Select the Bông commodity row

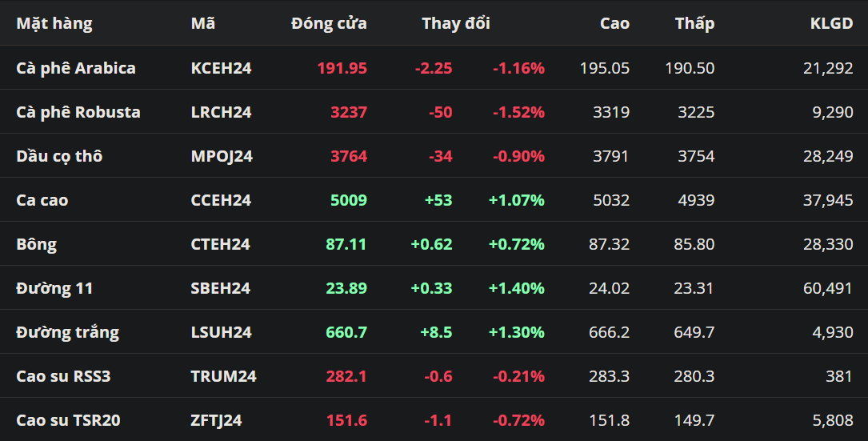[36, 244]
